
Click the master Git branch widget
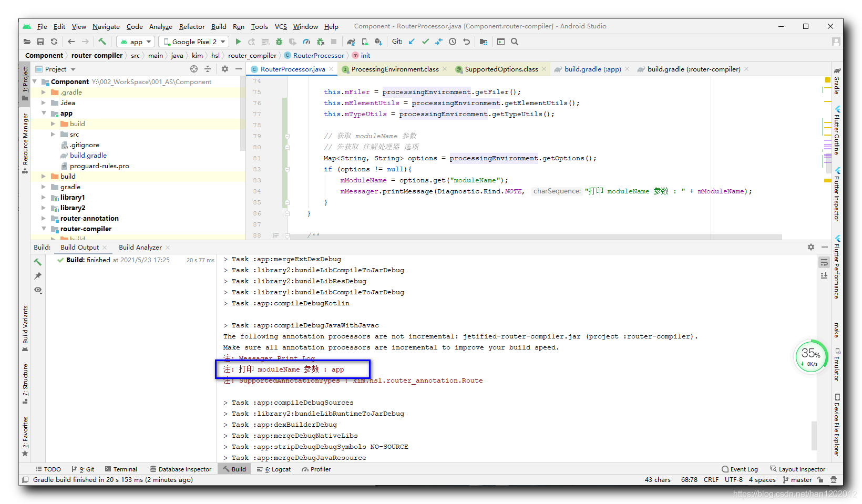tap(798, 479)
